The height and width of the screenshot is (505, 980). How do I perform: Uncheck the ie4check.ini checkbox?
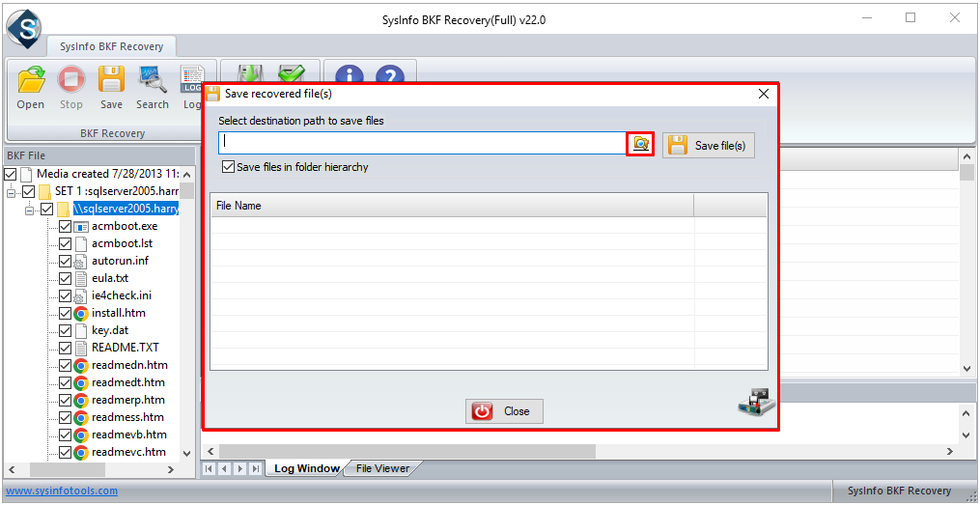coord(65,295)
